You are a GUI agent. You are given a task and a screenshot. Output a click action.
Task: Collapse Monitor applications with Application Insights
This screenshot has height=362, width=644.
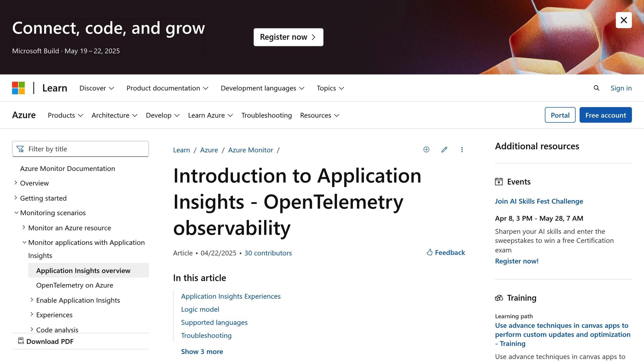click(x=24, y=242)
